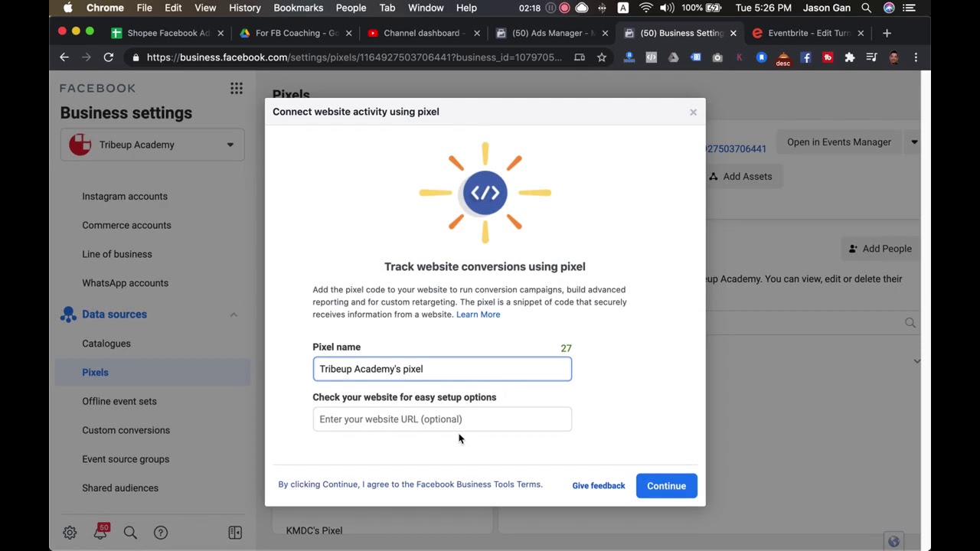Click the Apple menu icon
Screen dimensions: 980x551
pyautogui.click(x=67, y=8)
